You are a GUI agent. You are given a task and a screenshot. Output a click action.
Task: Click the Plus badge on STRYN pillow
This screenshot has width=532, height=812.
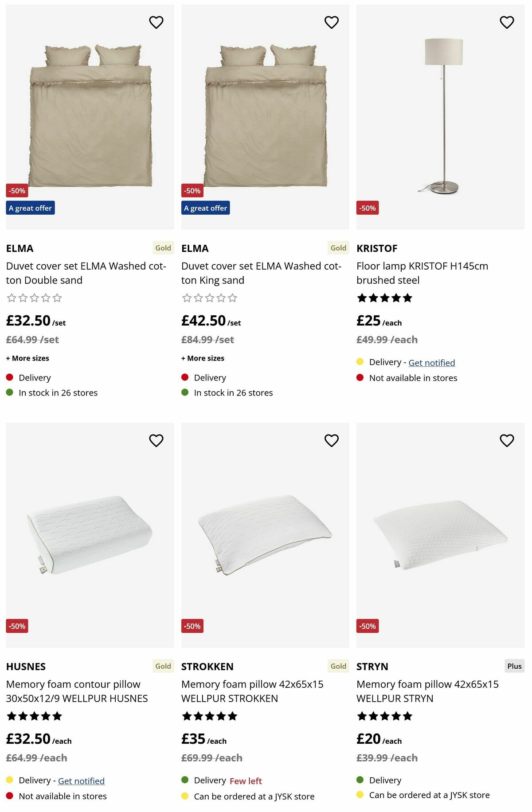tap(514, 666)
